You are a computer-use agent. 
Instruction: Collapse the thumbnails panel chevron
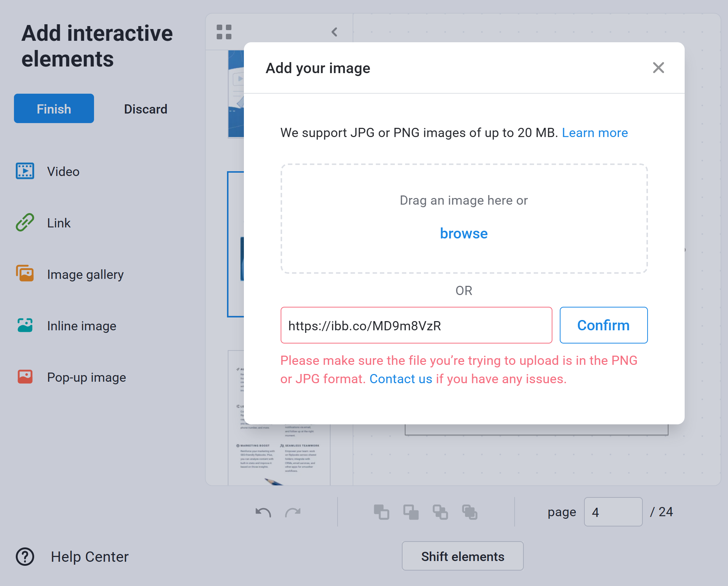click(x=334, y=32)
